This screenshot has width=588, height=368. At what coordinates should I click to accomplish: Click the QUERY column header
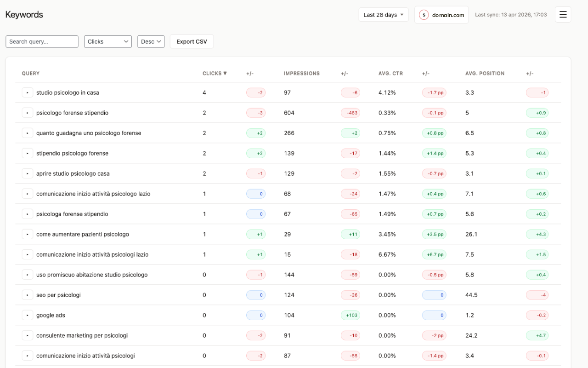pyautogui.click(x=30, y=73)
